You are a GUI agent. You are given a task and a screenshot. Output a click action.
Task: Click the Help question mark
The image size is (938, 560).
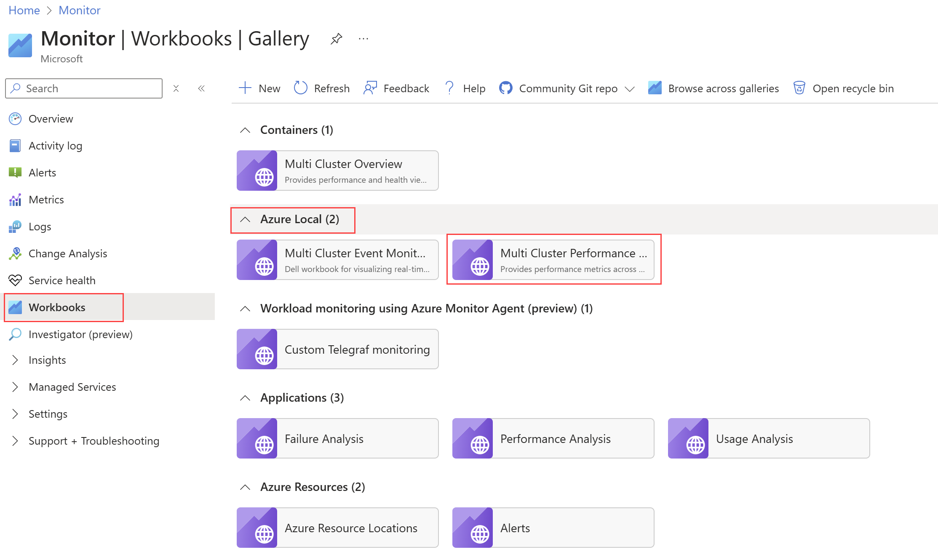[449, 88]
